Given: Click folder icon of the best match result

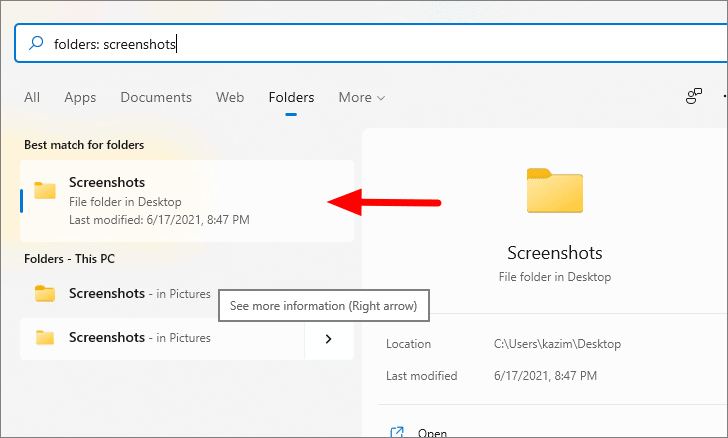Looking at the screenshot, I should click(45, 190).
